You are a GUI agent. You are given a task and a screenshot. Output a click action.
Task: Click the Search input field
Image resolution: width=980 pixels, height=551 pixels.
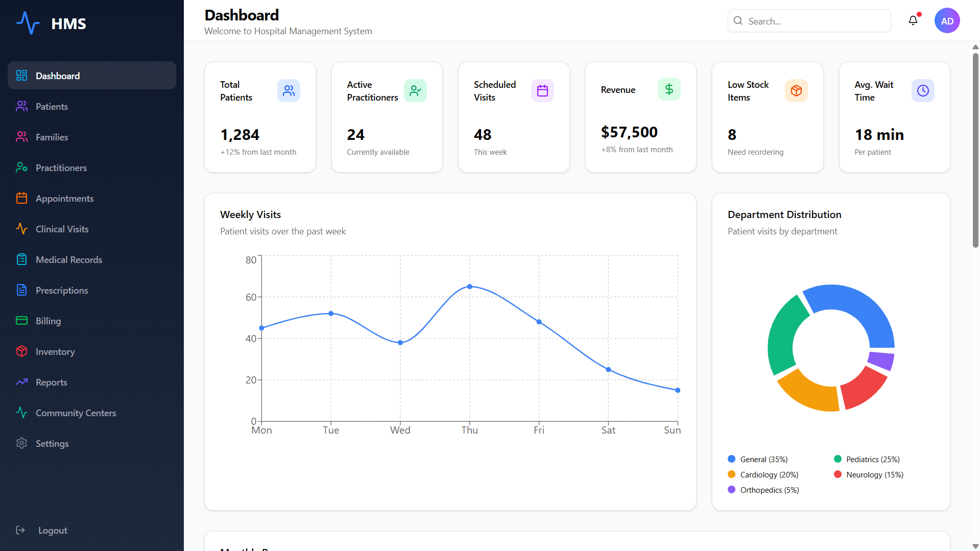point(809,21)
